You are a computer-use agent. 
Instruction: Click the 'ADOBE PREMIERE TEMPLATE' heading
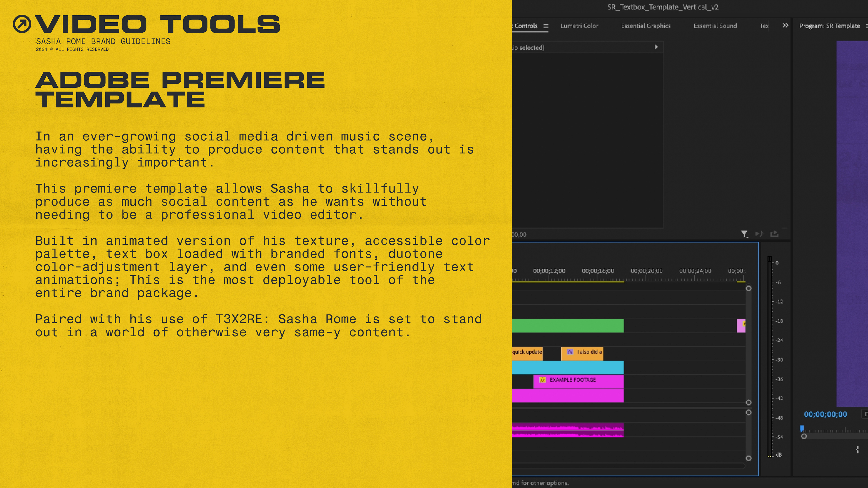tap(180, 90)
